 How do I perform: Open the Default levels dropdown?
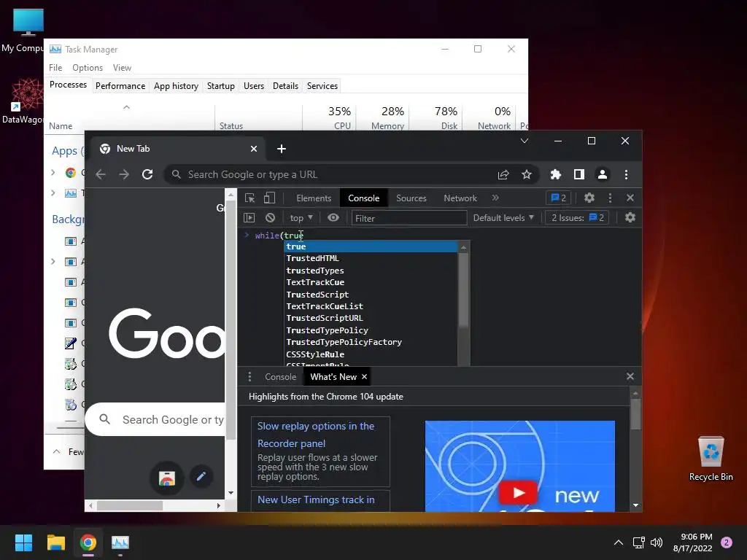coord(503,217)
